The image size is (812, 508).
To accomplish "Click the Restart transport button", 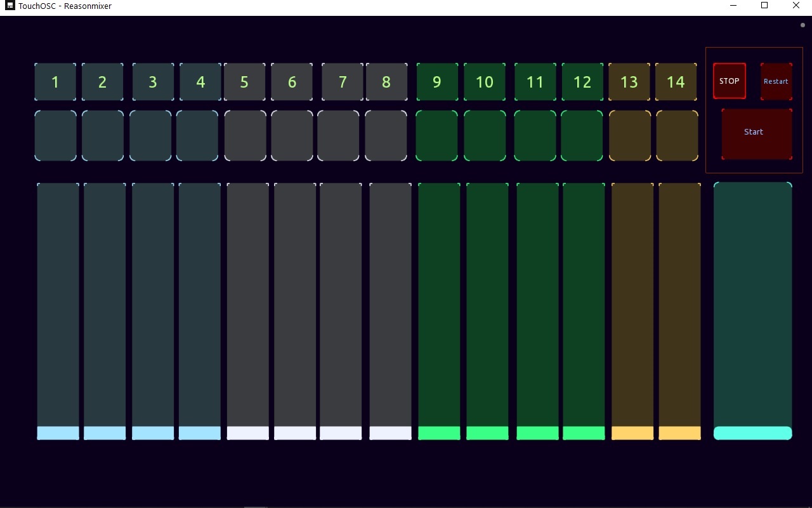I will (x=776, y=81).
